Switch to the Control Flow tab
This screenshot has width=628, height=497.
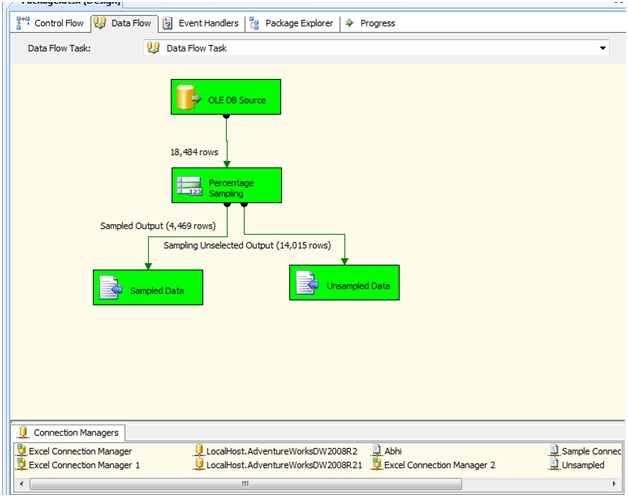point(50,23)
